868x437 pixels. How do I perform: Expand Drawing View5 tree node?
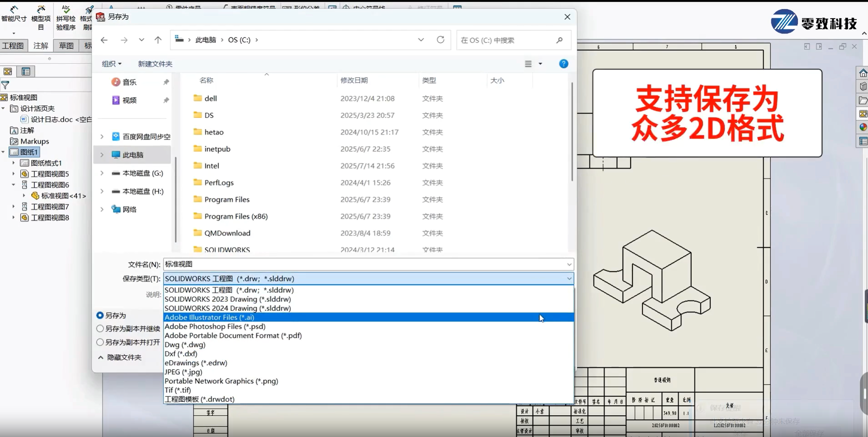13,174
